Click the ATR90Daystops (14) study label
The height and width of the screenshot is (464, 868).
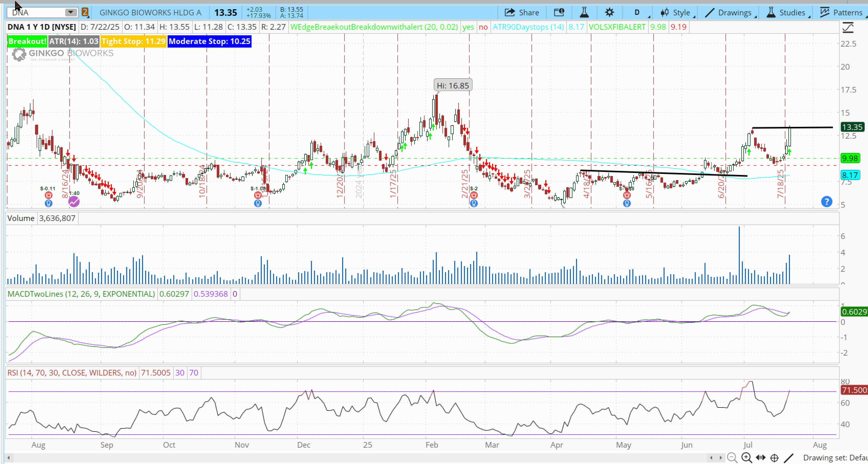[x=528, y=27]
